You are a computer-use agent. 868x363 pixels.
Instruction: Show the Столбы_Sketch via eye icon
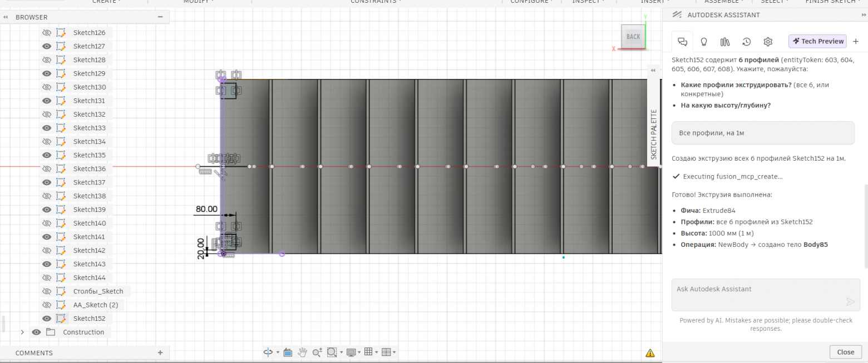pos(47,291)
